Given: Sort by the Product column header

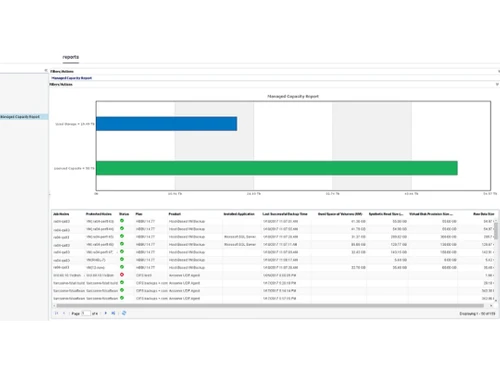Looking at the screenshot, I should click(x=175, y=214).
